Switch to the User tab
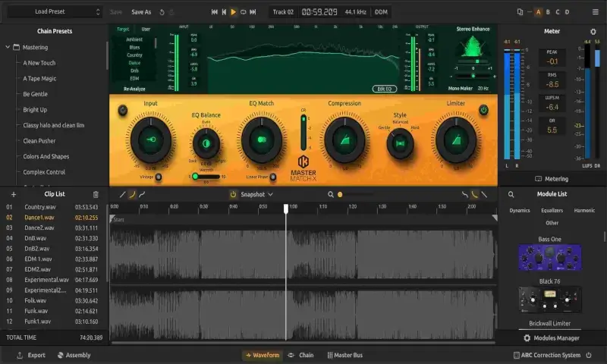This screenshot has height=364, width=607. pos(146,29)
